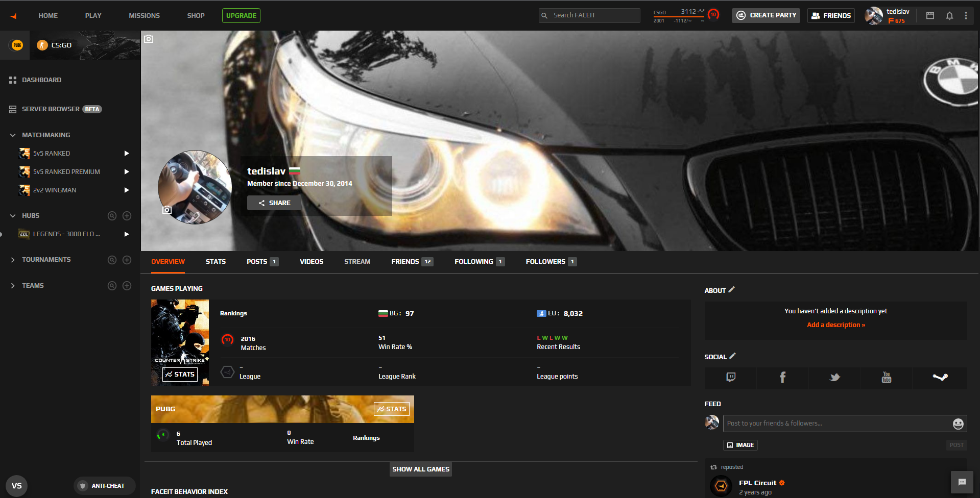
Task: Open the VIDEOS tab
Action: click(x=312, y=262)
